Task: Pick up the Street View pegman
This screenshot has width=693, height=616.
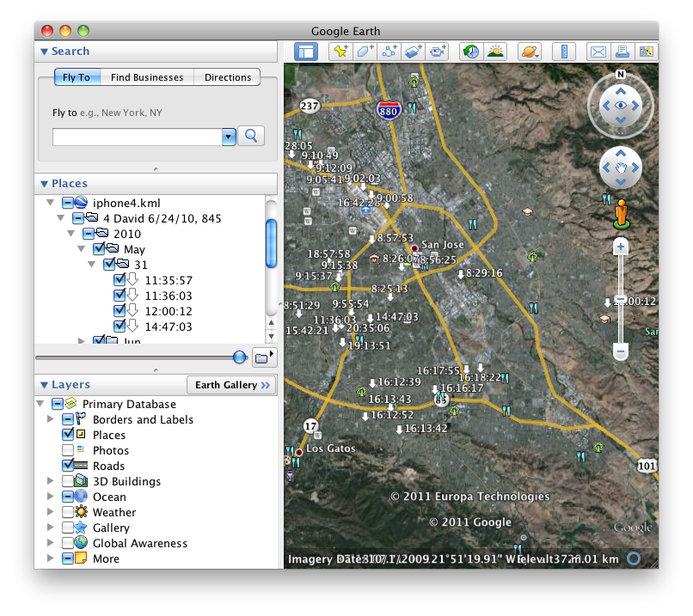Action: click(x=622, y=214)
